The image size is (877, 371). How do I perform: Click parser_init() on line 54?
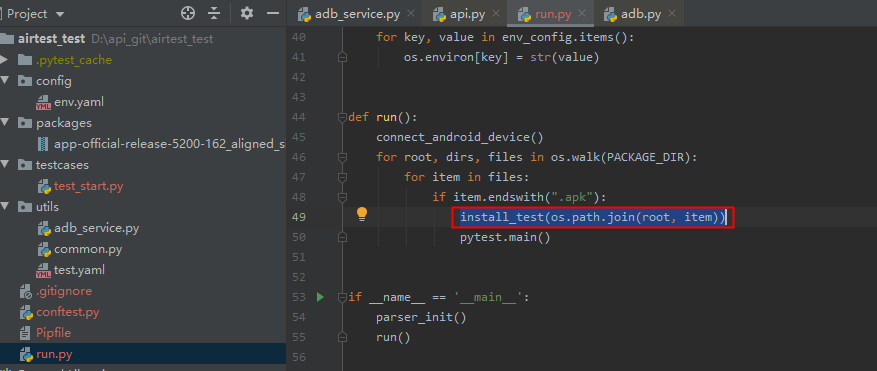pyautogui.click(x=421, y=317)
